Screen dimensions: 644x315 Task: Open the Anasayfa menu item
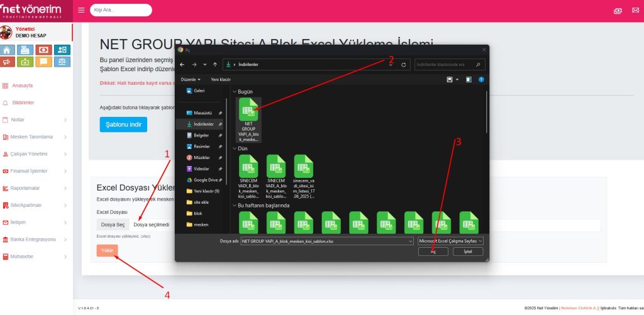click(23, 86)
